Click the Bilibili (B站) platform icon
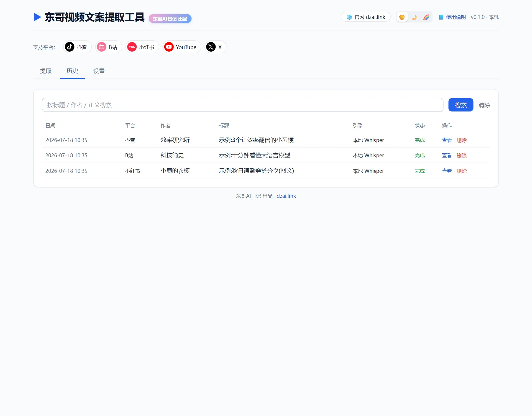 coord(102,47)
